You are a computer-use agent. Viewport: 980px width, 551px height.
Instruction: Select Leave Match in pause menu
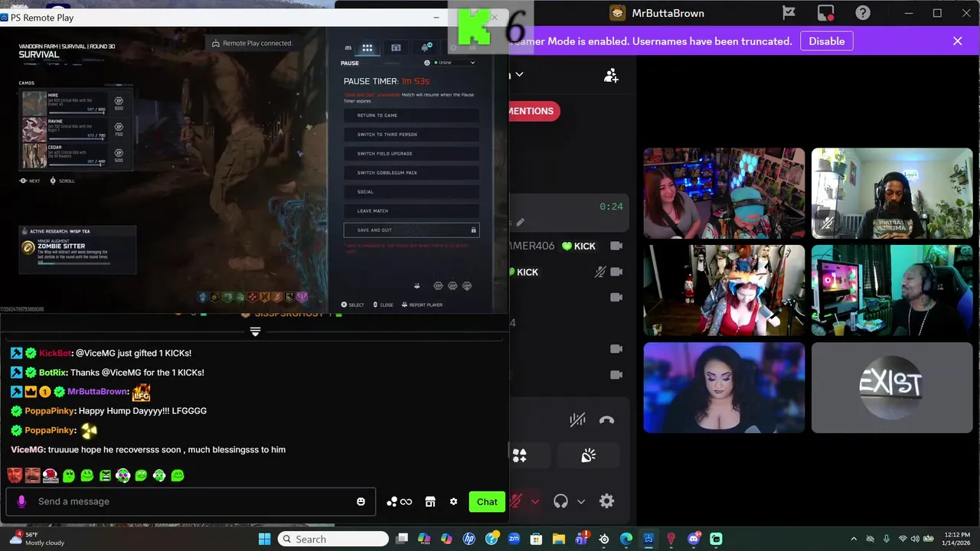tap(411, 211)
